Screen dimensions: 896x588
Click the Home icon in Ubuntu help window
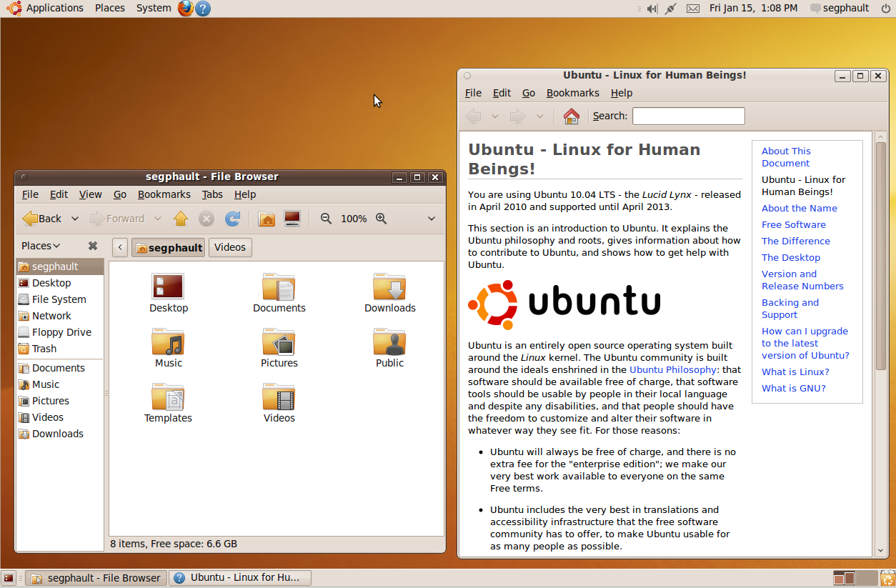coord(571,116)
